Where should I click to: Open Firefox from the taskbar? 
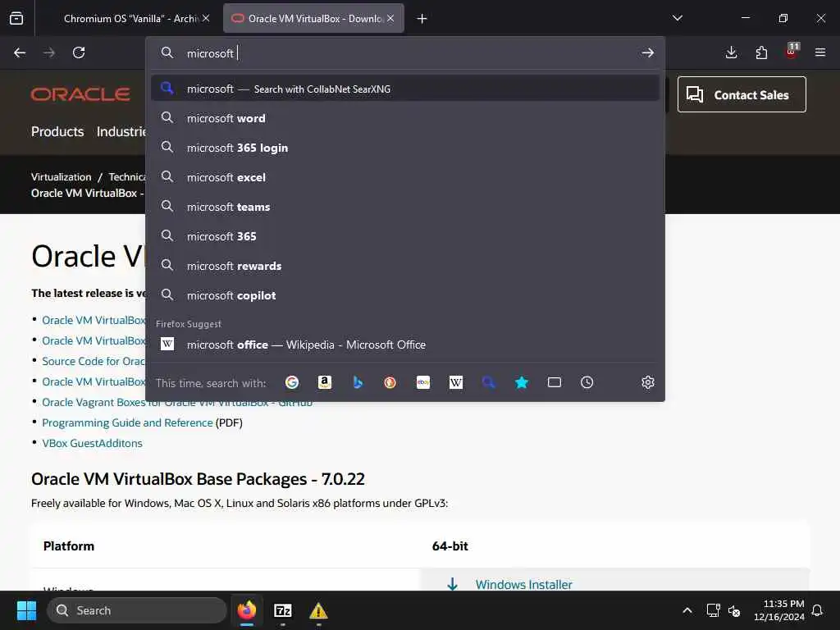click(246, 610)
